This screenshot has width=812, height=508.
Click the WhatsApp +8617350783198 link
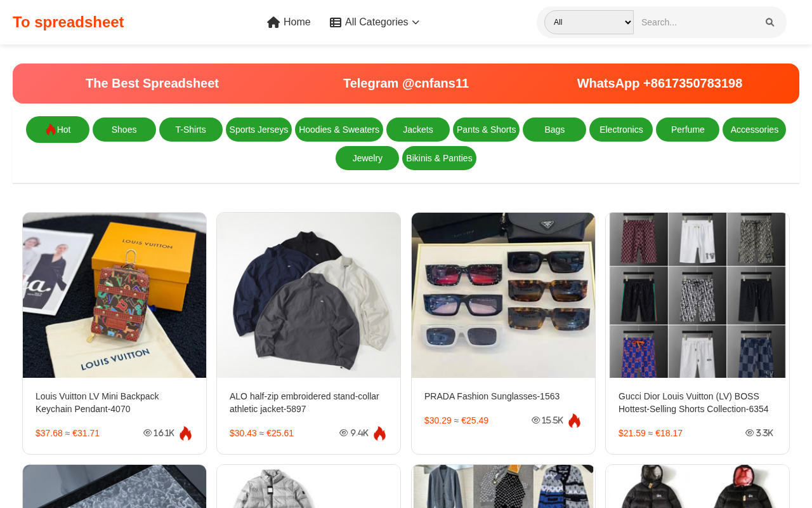tap(660, 83)
